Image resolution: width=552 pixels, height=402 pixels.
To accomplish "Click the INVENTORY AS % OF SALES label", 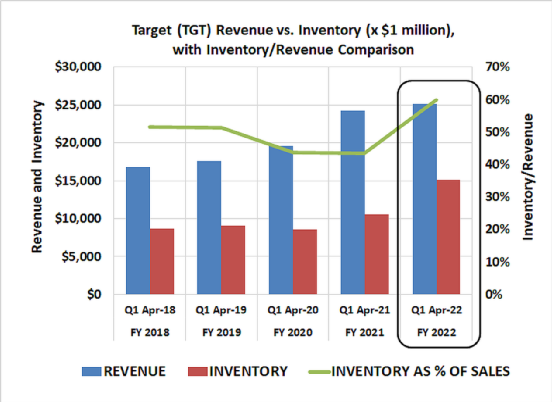I will pyautogui.click(x=421, y=372).
